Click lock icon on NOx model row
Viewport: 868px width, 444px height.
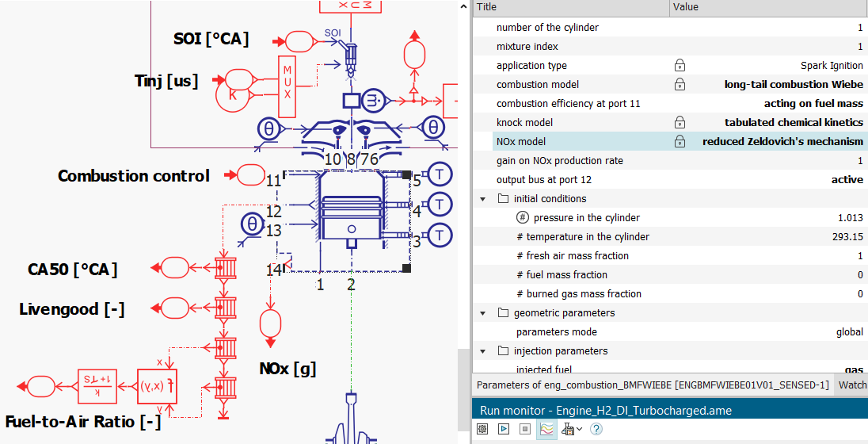[x=680, y=142]
